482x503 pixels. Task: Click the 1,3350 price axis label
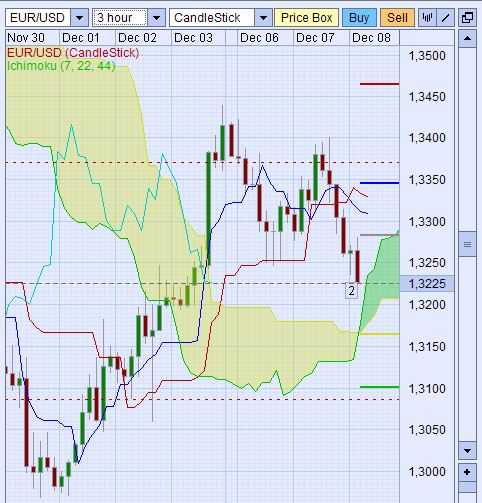coord(427,180)
